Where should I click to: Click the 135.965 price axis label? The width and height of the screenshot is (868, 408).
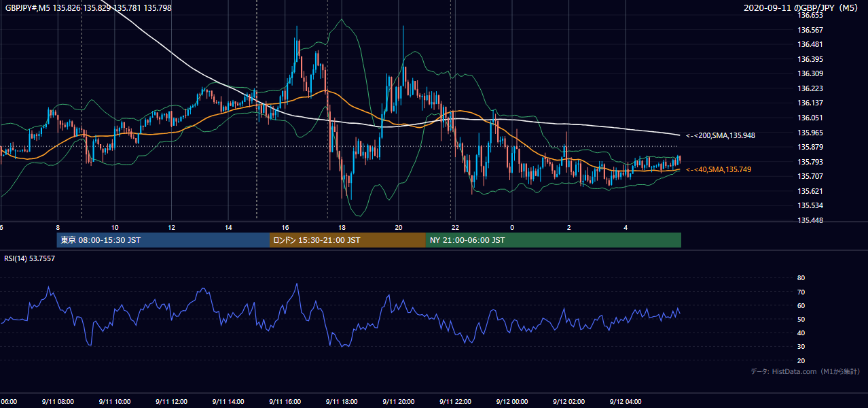(x=810, y=133)
